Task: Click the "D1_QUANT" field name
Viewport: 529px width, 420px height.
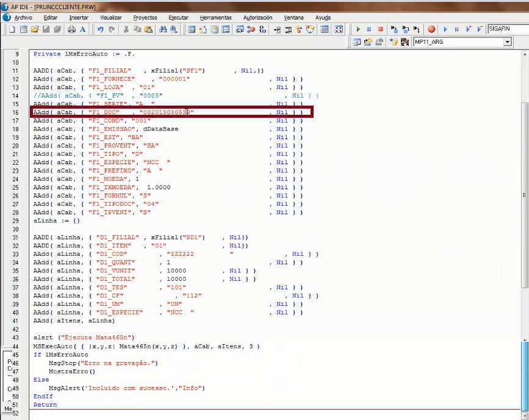Action: coord(115,262)
